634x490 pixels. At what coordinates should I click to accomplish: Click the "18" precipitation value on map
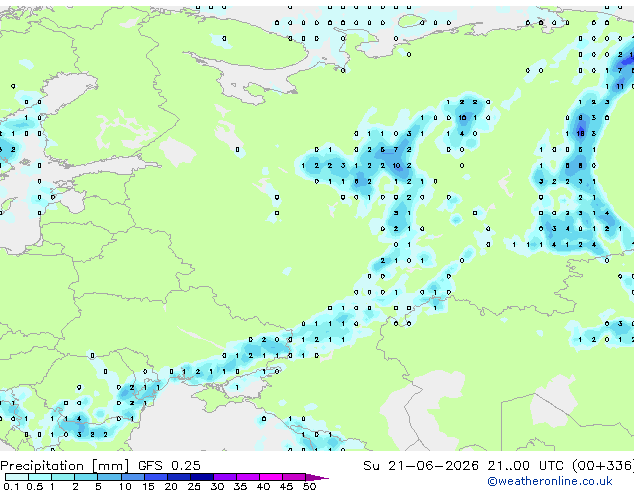(x=581, y=134)
